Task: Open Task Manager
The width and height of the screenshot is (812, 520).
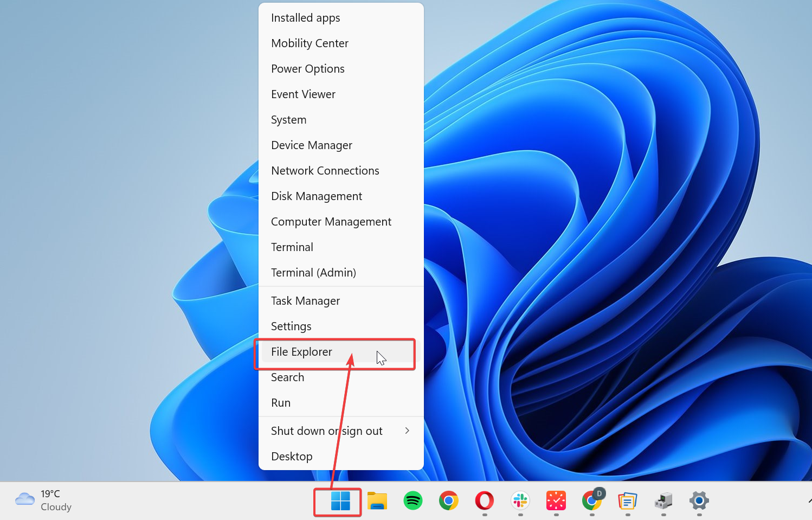Action: pyautogui.click(x=341, y=301)
